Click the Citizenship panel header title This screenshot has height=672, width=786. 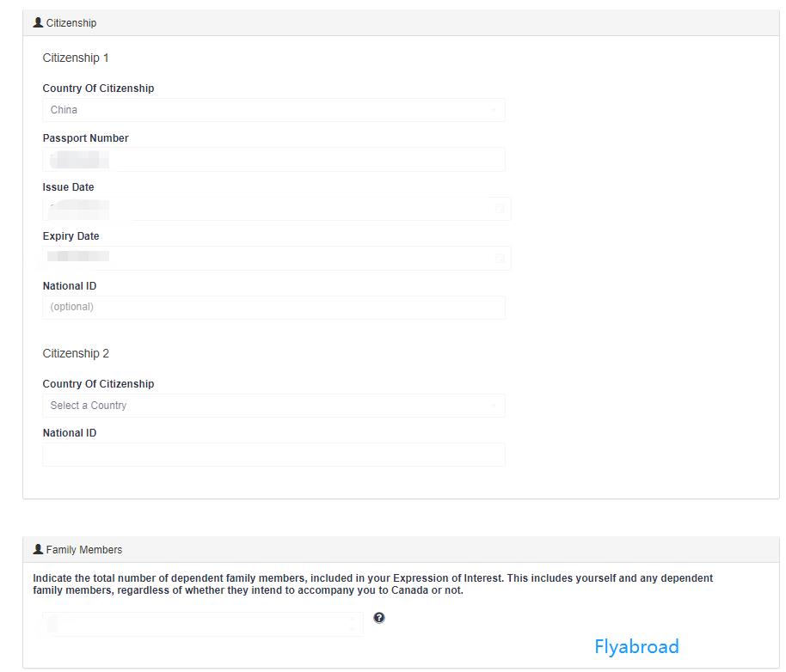click(x=71, y=23)
